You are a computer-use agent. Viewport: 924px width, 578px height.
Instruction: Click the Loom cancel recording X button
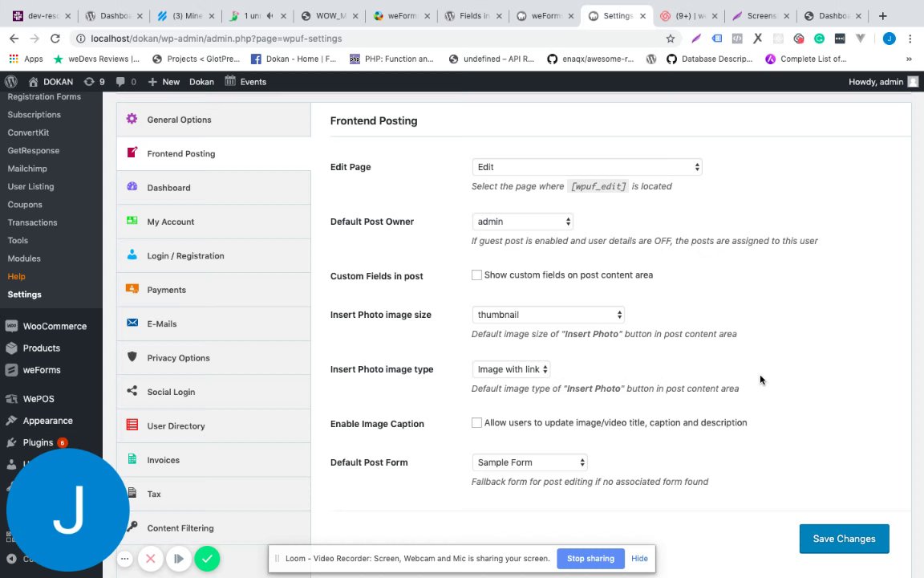tap(150, 559)
